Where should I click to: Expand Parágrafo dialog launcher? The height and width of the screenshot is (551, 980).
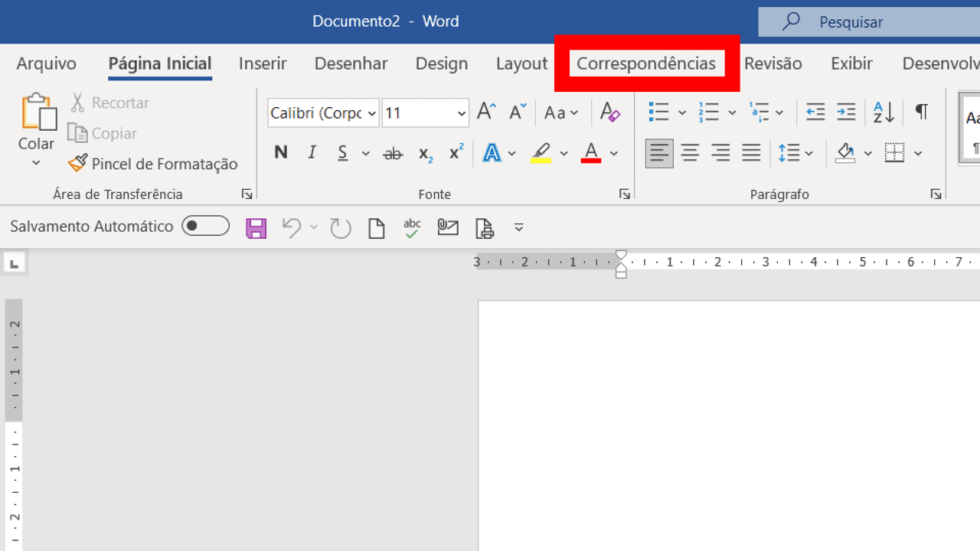pos(936,194)
